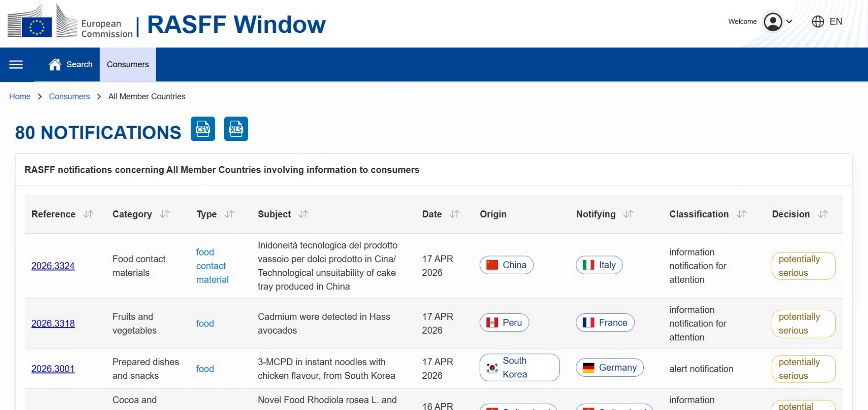
Task: Click the Germany notifying country tag
Action: coord(609,368)
